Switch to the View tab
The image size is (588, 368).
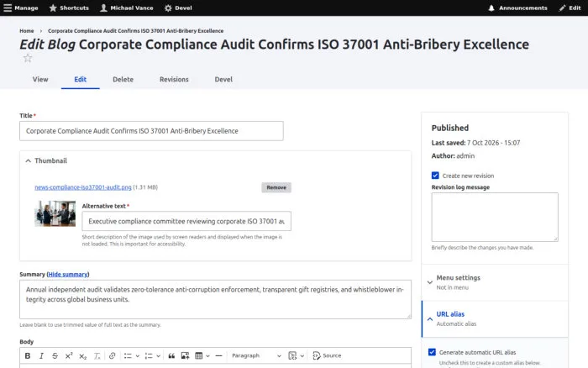click(40, 80)
